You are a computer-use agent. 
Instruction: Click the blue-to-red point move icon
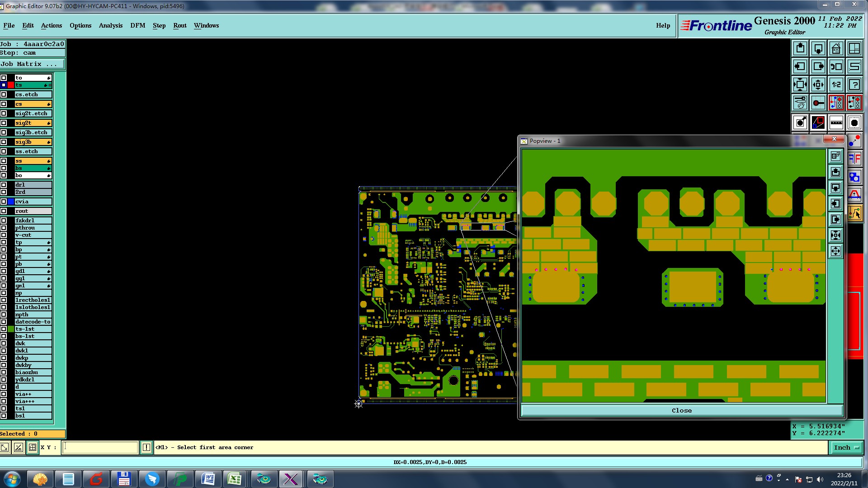coord(855,141)
